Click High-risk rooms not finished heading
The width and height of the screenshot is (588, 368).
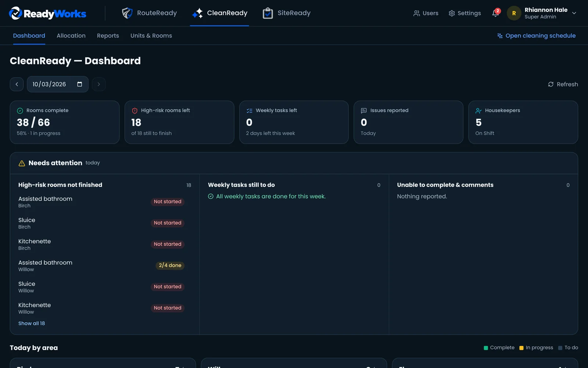[x=60, y=185]
